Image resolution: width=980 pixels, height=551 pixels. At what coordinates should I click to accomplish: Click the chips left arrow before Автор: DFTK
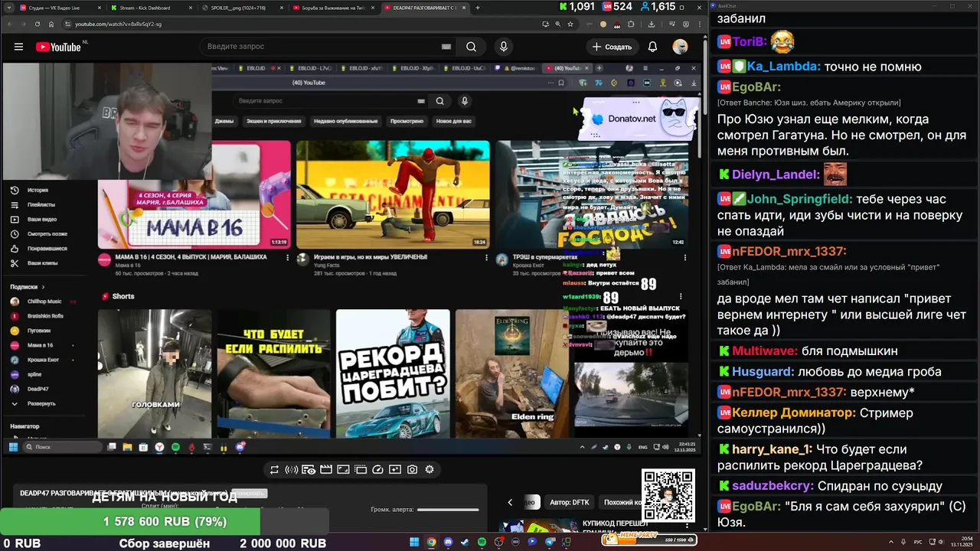[x=510, y=502]
